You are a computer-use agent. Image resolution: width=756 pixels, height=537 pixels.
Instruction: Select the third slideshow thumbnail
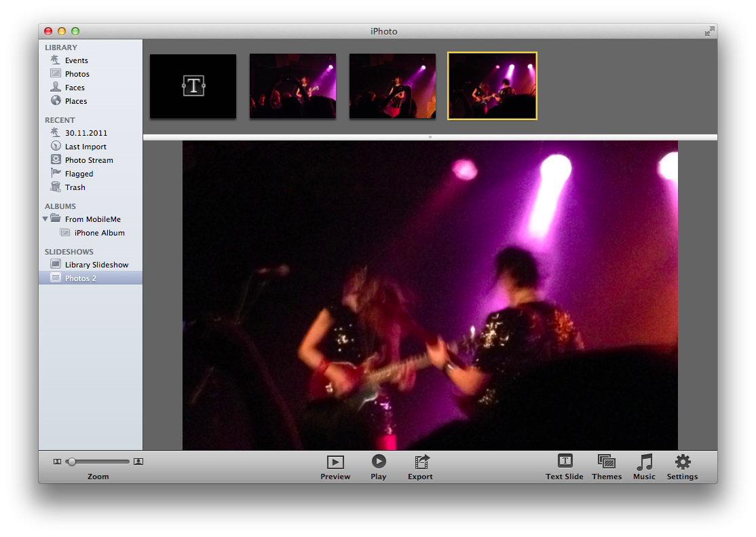392,86
